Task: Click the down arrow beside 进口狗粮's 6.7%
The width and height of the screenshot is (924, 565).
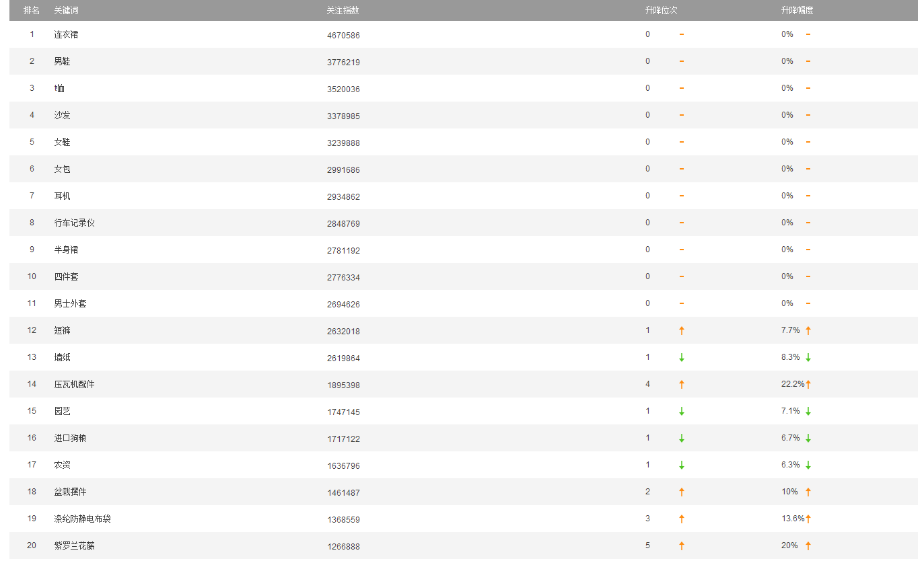Action: click(808, 438)
